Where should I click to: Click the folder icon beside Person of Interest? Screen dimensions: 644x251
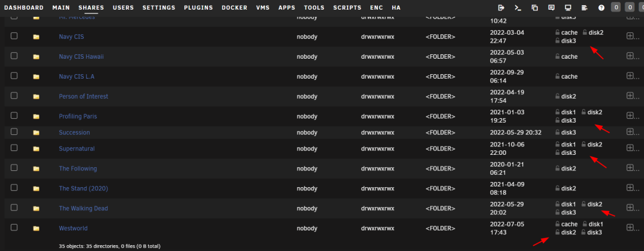(36, 97)
